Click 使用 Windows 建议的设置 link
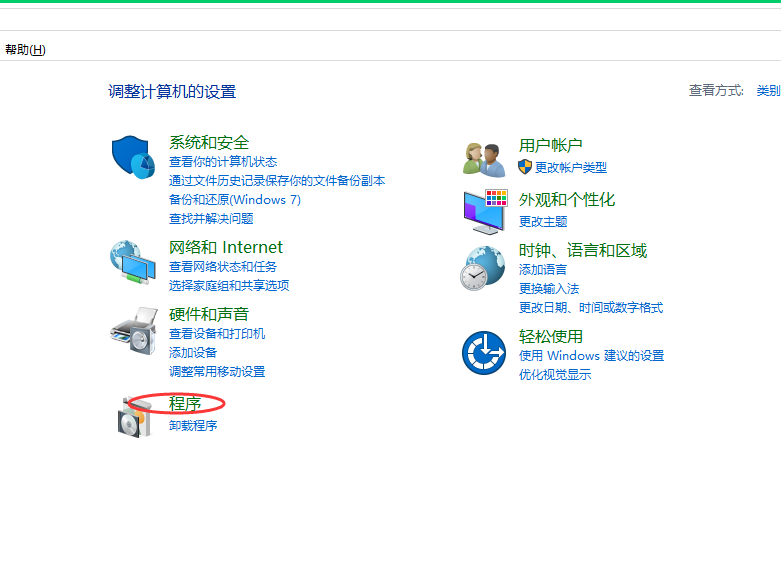 click(591, 356)
